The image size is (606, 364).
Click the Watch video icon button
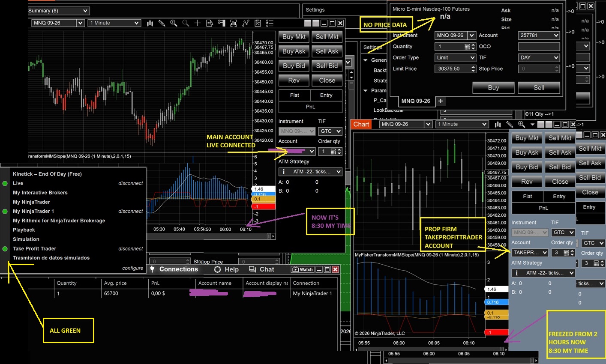pos(303,269)
